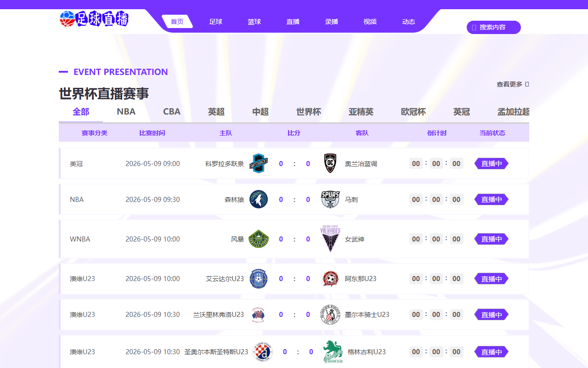Open 录播 in navigation bar
This screenshot has height=368, width=588.
click(332, 22)
